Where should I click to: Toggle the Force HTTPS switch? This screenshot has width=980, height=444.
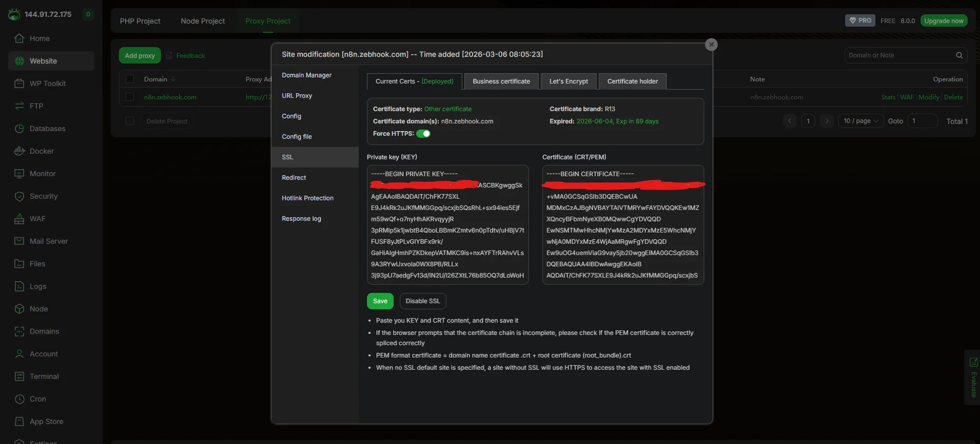click(x=423, y=134)
